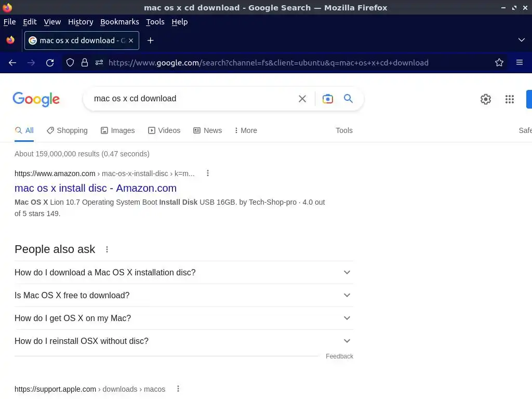This screenshot has width=532, height=399.
Task: Expand 'How do I reinstall OSX without disc?'
Action: point(184,341)
